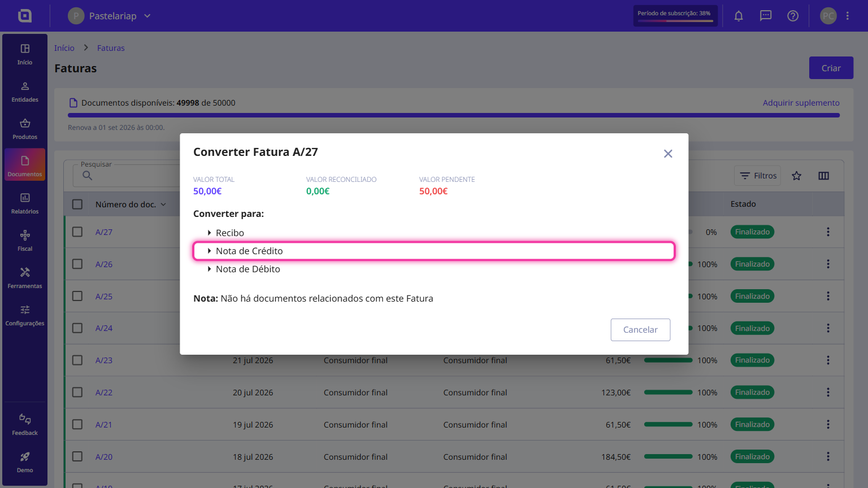Open Entidades in the sidebar
The image size is (868, 488).
pyautogui.click(x=25, y=92)
